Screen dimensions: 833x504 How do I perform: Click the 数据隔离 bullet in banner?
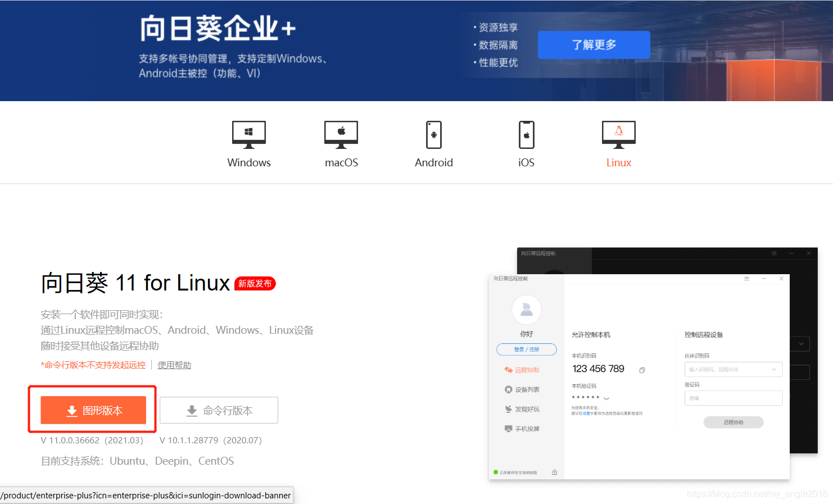point(498,45)
